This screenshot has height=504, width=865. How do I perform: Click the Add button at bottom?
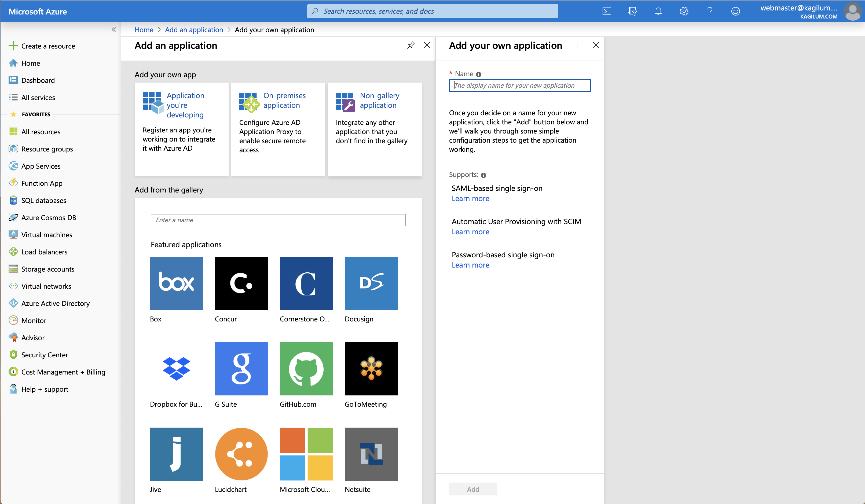473,489
